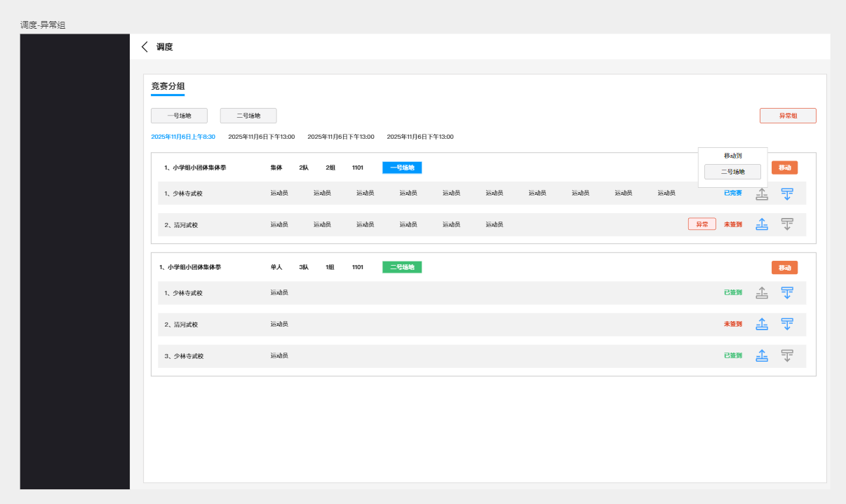Click gray move-down icon in the 异常 row
The height and width of the screenshot is (504, 846).
(787, 224)
